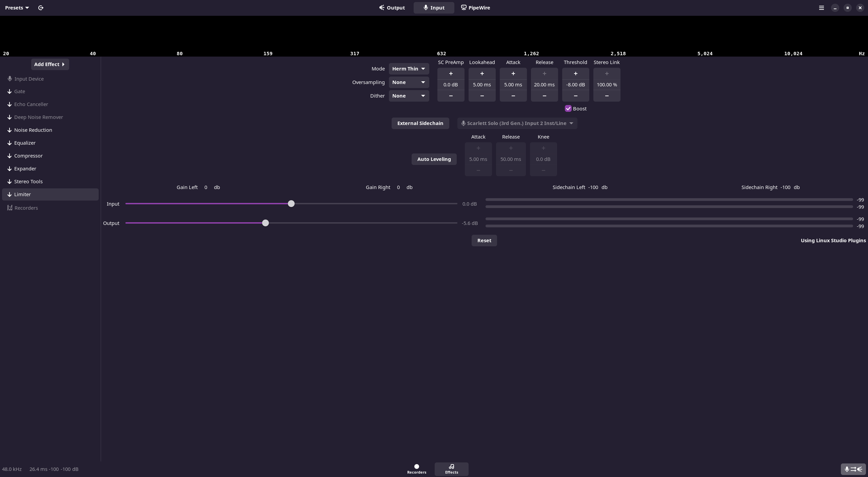The height and width of the screenshot is (477, 868).
Task: Click the Output gain slider handle
Action: 265,223
